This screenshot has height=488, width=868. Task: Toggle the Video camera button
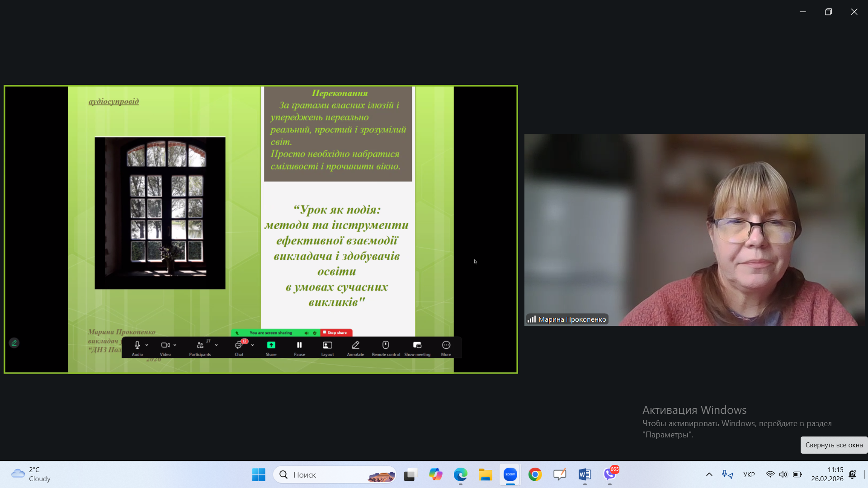(165, 346)
